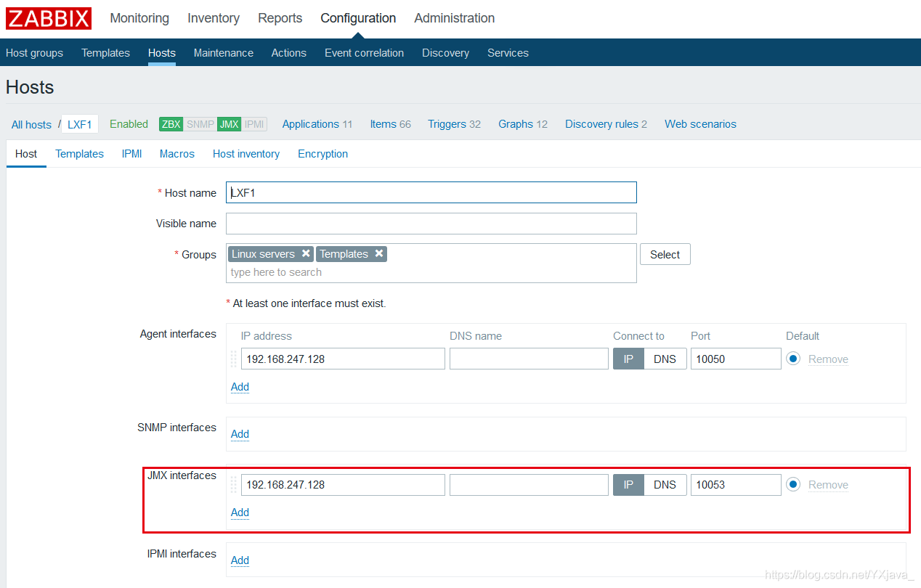Click the JMX availability badge
Viewport: 921px width, 588px height.
tap(230, 124)
